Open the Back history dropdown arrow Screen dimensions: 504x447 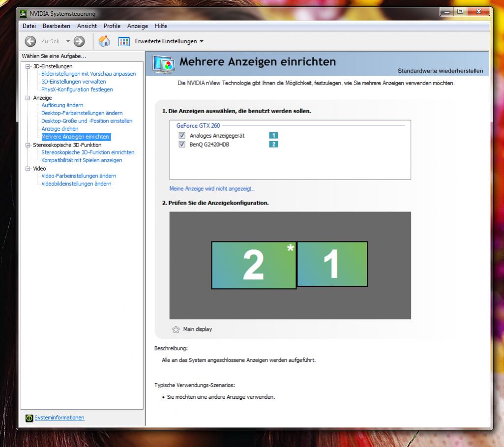(x=68, y=41)
